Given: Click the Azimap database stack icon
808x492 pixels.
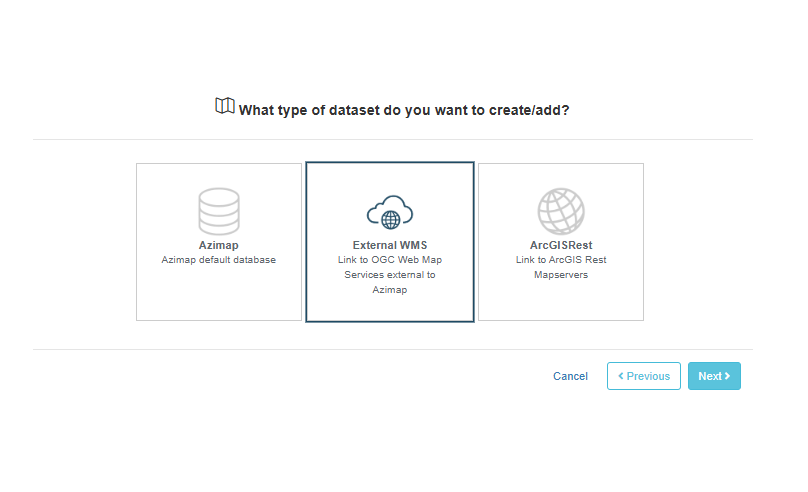Looking at the screenshot, I should click(x=219, y=211).
